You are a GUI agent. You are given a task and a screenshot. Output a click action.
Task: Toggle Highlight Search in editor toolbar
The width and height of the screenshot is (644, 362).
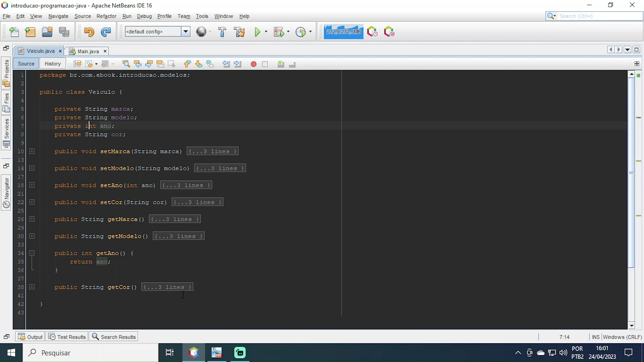(x=160, y=64)
